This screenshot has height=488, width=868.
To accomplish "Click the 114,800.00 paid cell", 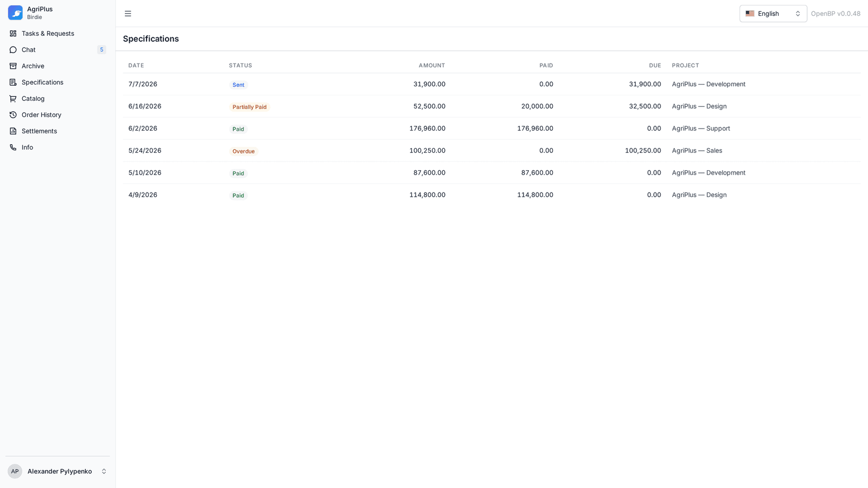I will coord(535,195).
